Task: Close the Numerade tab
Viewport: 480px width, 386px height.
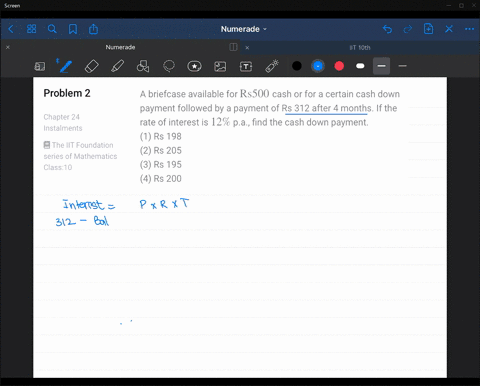Action: point(8,47)
